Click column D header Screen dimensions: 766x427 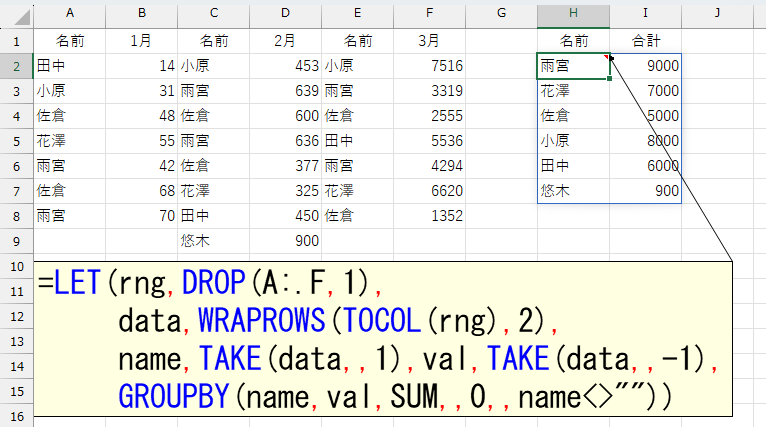[x=285, y=14]
